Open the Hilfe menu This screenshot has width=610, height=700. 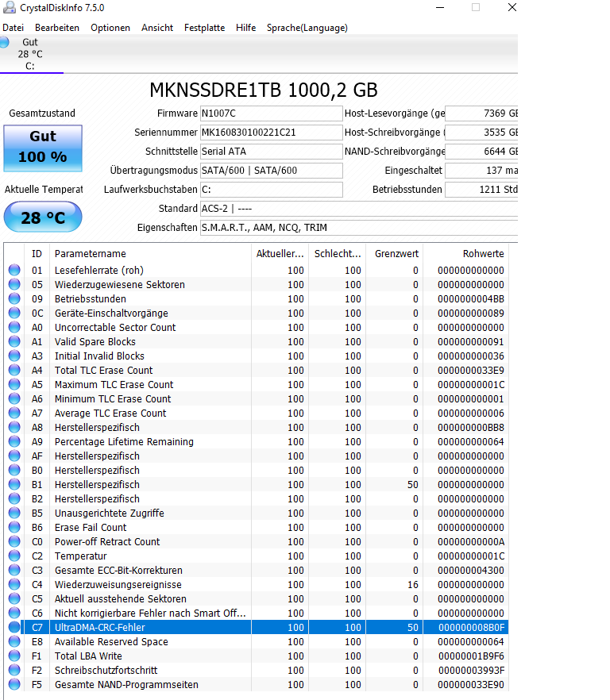(245, 28)
